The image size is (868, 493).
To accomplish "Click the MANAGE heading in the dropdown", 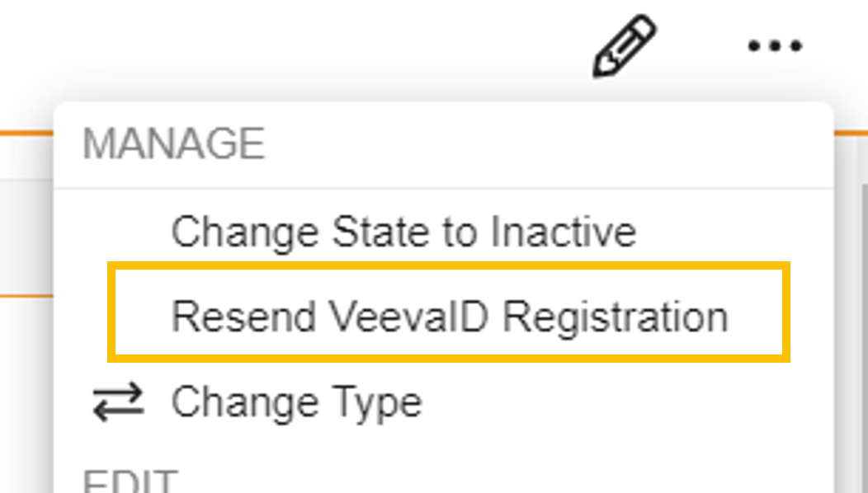I will click(x=173, y=144).
